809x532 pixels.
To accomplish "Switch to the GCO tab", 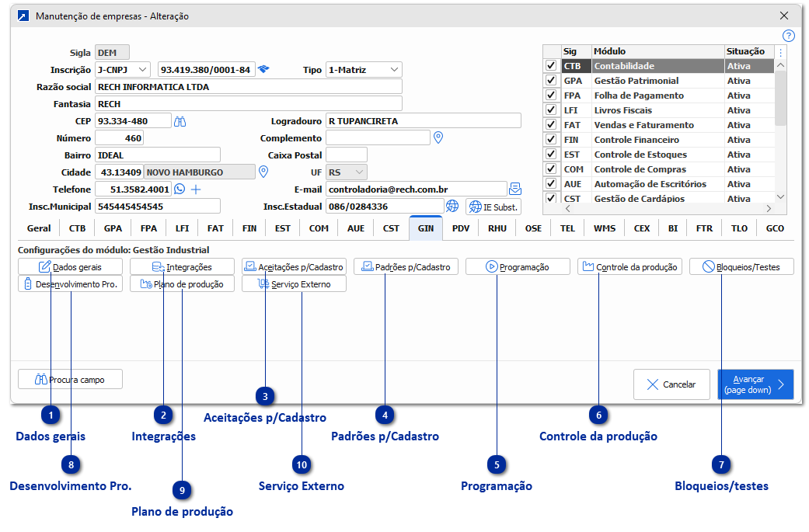I will pos(775,228).
